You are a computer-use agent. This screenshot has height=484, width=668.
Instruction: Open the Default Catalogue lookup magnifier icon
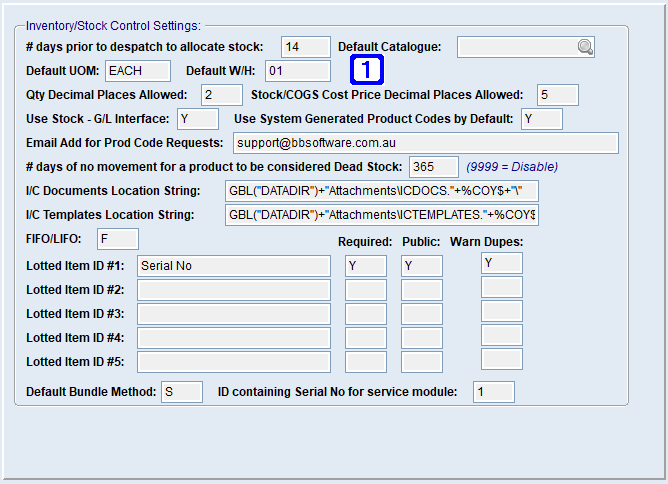(x=585, y=47)
